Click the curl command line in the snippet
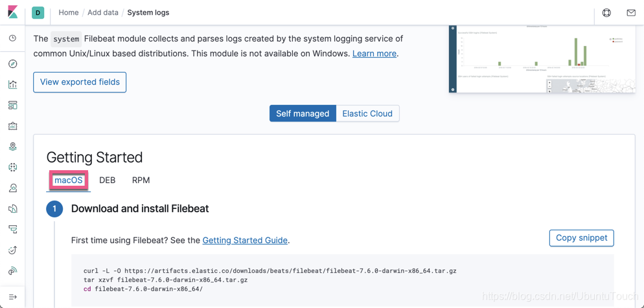Image resolution: width=644 pixels, height=308 pixels. (x=270, y=271)
